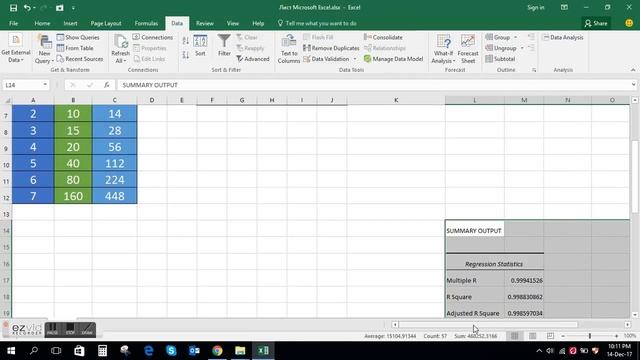Click Remove Duplicates

[331, 48]
